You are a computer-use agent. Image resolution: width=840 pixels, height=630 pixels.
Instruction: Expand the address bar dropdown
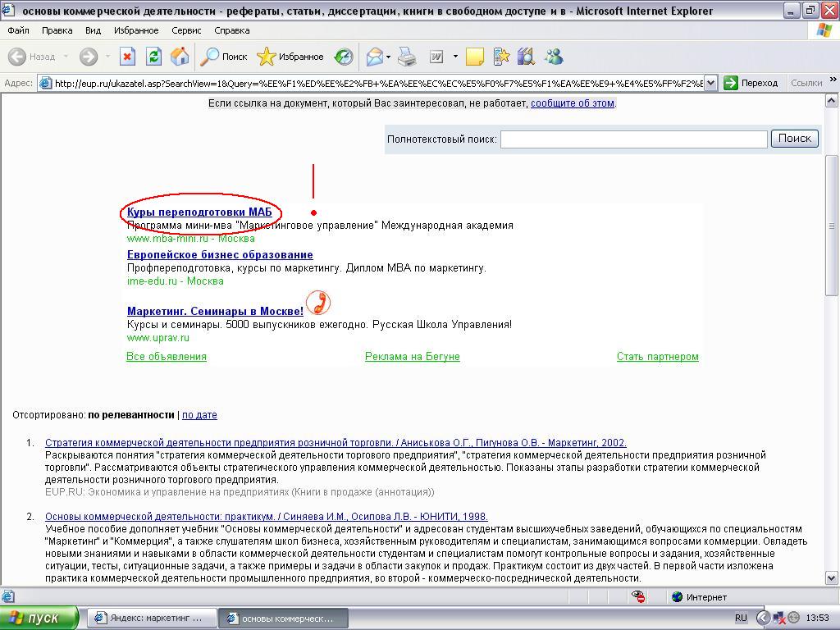tap(710, 83)
